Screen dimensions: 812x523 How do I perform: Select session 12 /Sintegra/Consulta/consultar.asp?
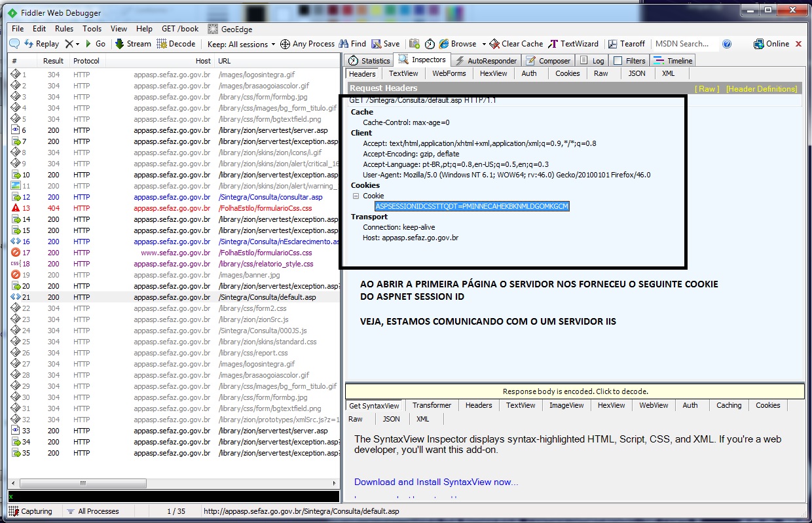(x=174, y=197)
